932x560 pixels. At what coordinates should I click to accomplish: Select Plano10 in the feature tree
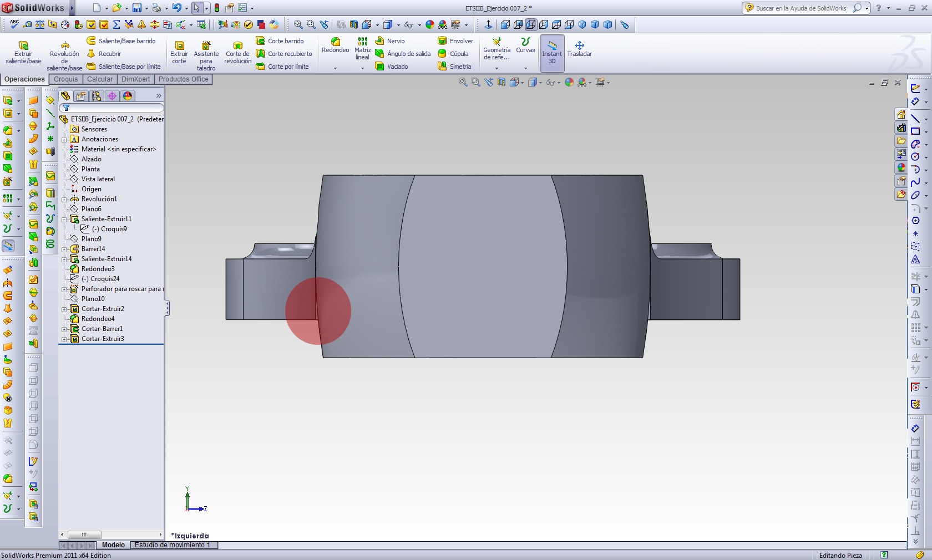[x=87, y=299]
